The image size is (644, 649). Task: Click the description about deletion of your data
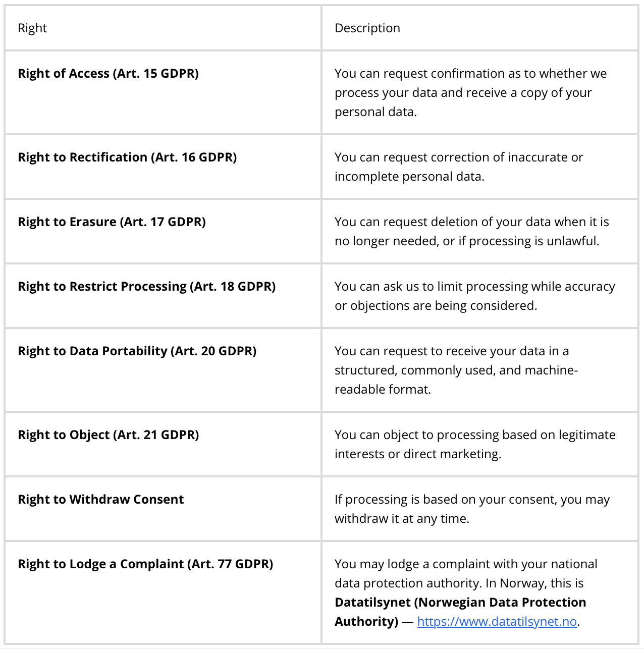tap(472, 232)
